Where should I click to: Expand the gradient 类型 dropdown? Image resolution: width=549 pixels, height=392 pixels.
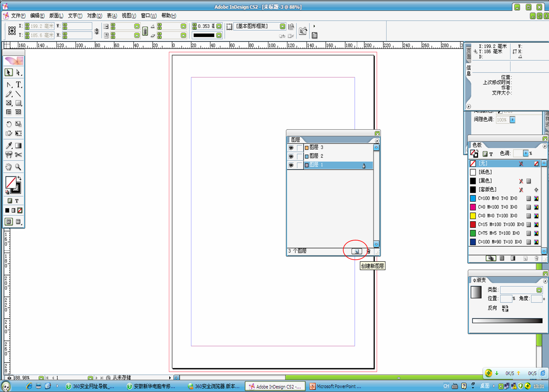(539, 290)
